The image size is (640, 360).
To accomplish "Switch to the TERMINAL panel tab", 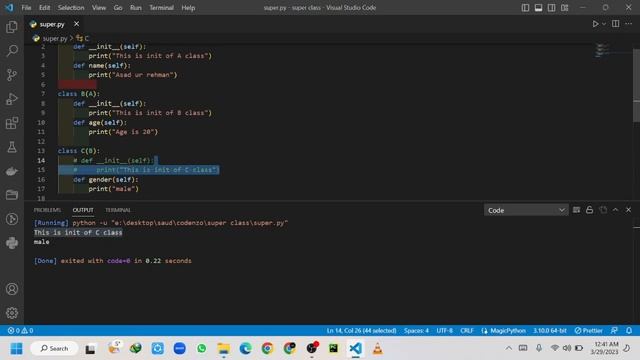I will coord(118,210).
